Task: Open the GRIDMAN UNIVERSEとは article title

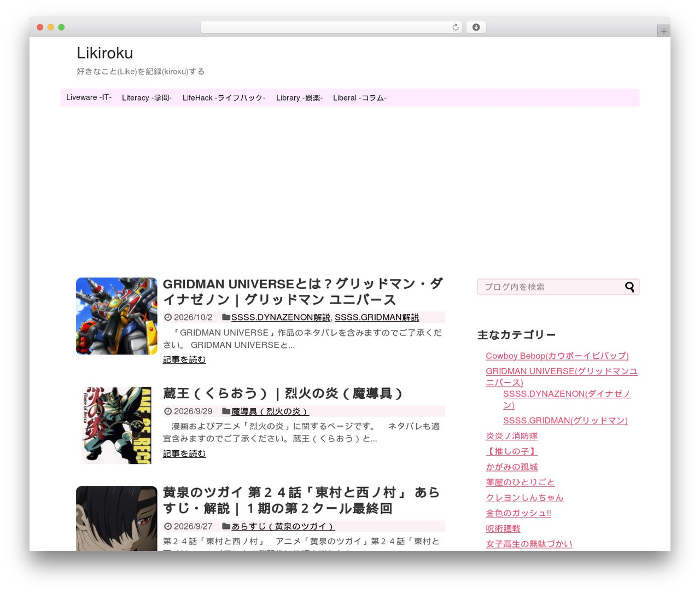Action: coord(303,292)
